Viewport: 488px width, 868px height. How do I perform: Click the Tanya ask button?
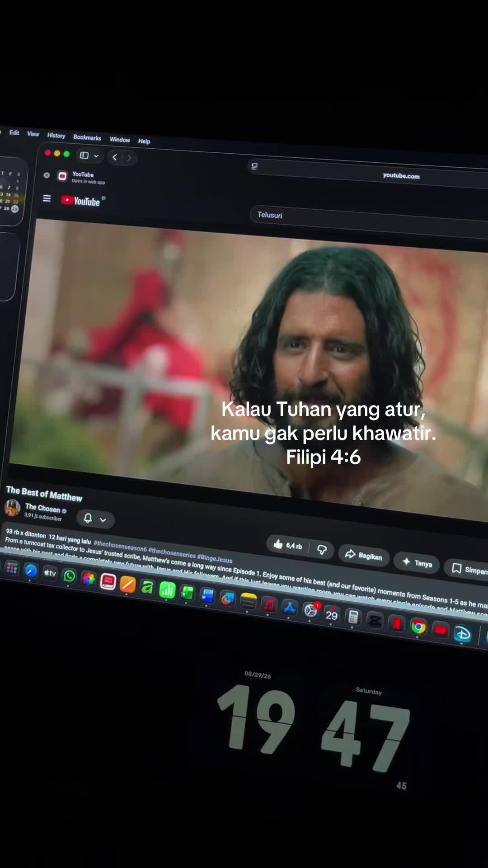point(417,562)
